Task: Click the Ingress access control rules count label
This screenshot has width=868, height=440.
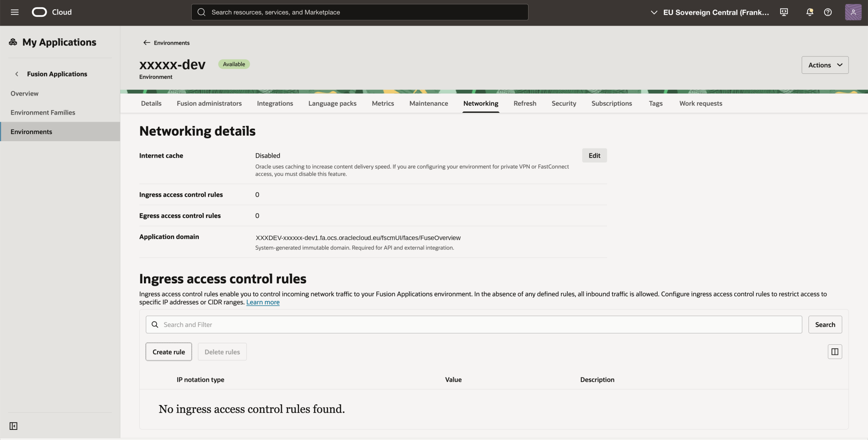Action: 181,195
